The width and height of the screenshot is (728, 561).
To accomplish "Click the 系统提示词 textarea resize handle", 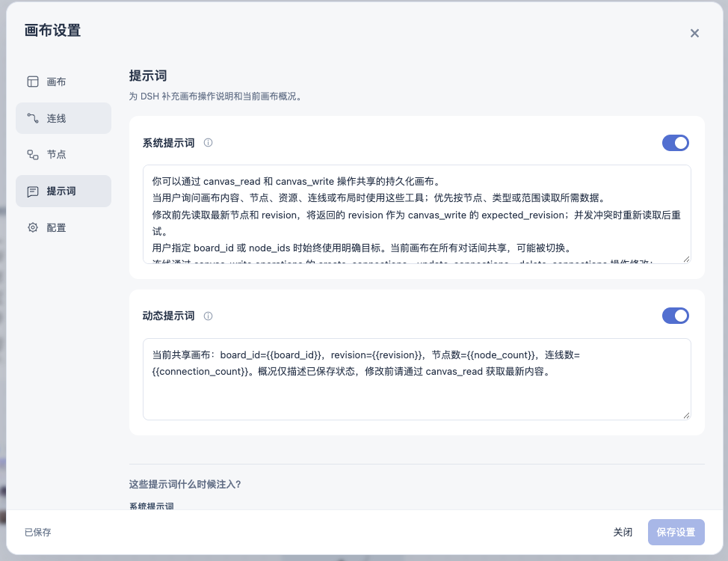I will (687, 260).
